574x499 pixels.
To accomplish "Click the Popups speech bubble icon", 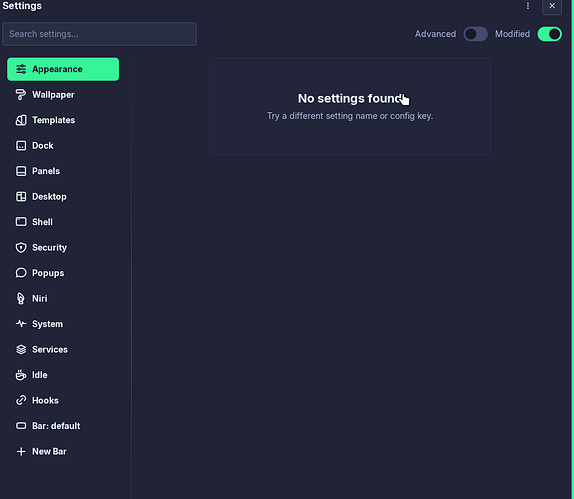I will [21, 273].
